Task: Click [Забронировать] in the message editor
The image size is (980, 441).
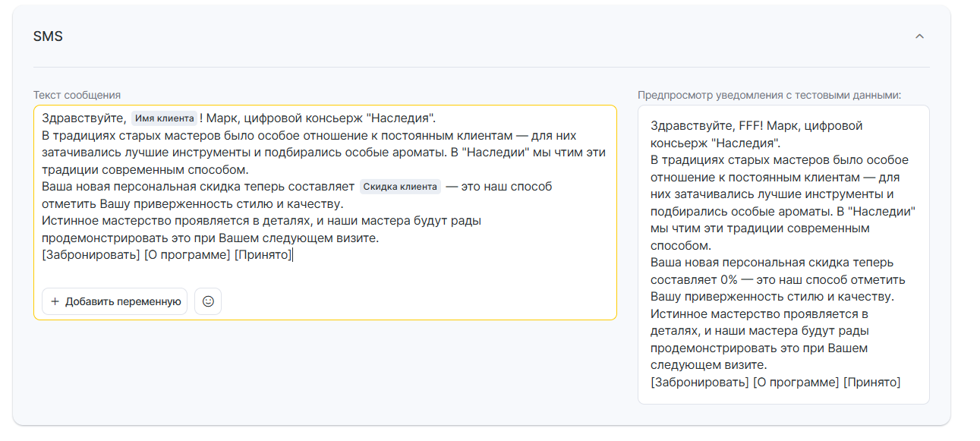Action: point(91,255)
